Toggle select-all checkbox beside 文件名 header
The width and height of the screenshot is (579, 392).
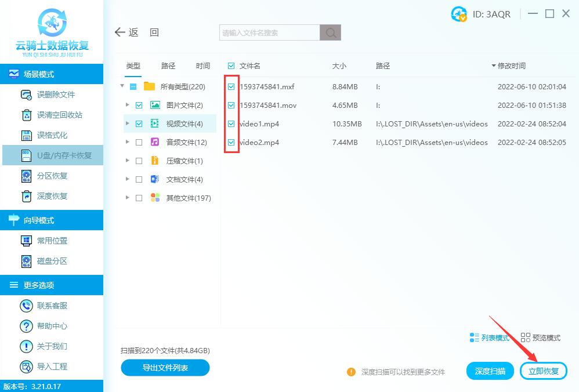pos(231,66)
